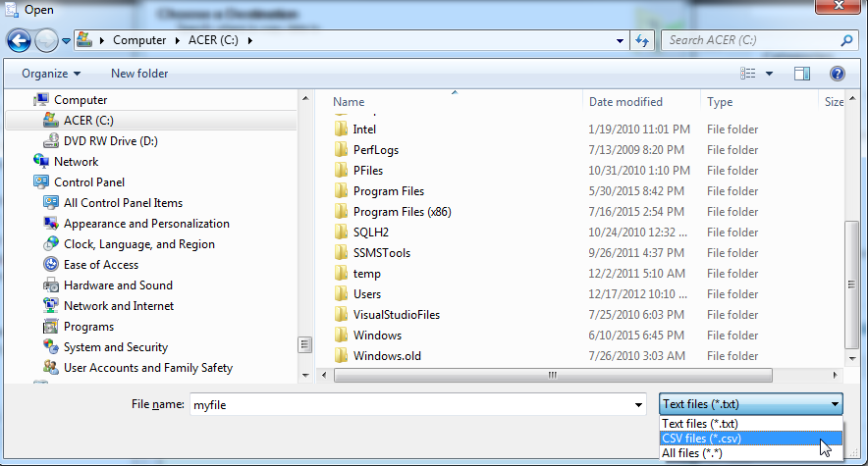
Task: Select the Windows.old folder
Action: [387, 356]
